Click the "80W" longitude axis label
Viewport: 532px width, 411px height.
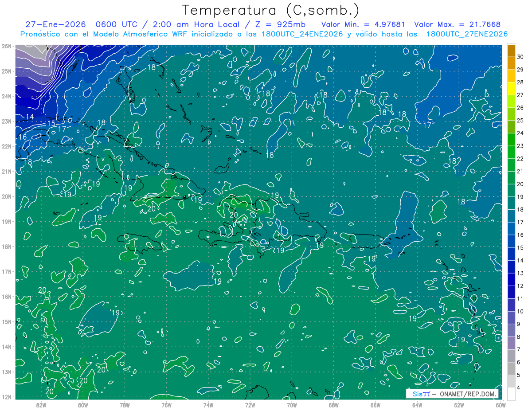[x=83, y=405]
